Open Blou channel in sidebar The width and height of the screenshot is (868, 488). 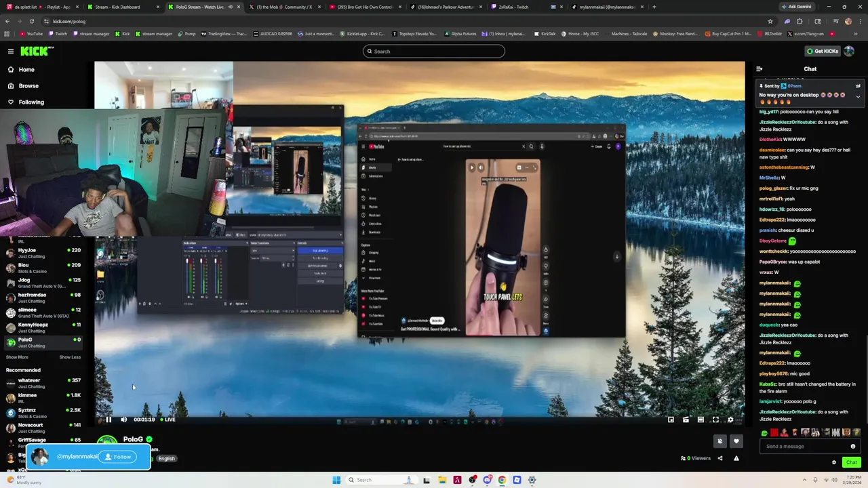pyautogui.click(x=45, y=268)
